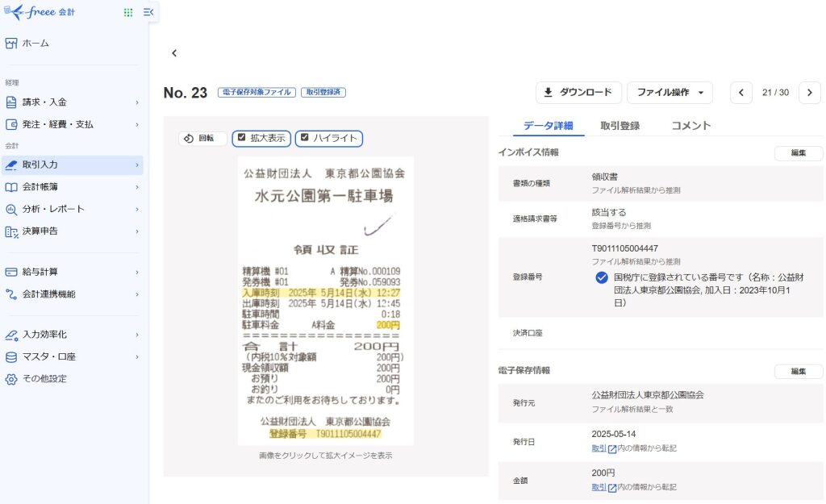Toggle the ハイライト checkbox
826x504 pixels.
(304, 137)
